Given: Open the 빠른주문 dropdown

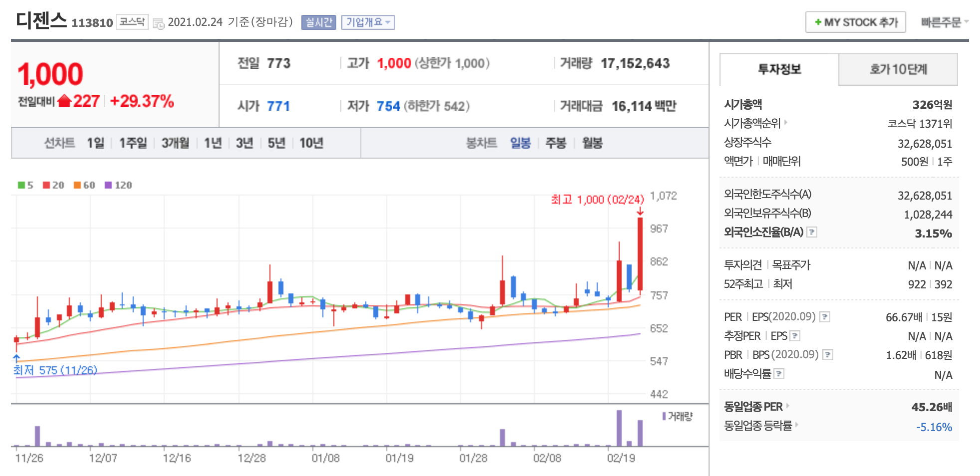Looking at the screenshot, I should (x=945, y=22).
